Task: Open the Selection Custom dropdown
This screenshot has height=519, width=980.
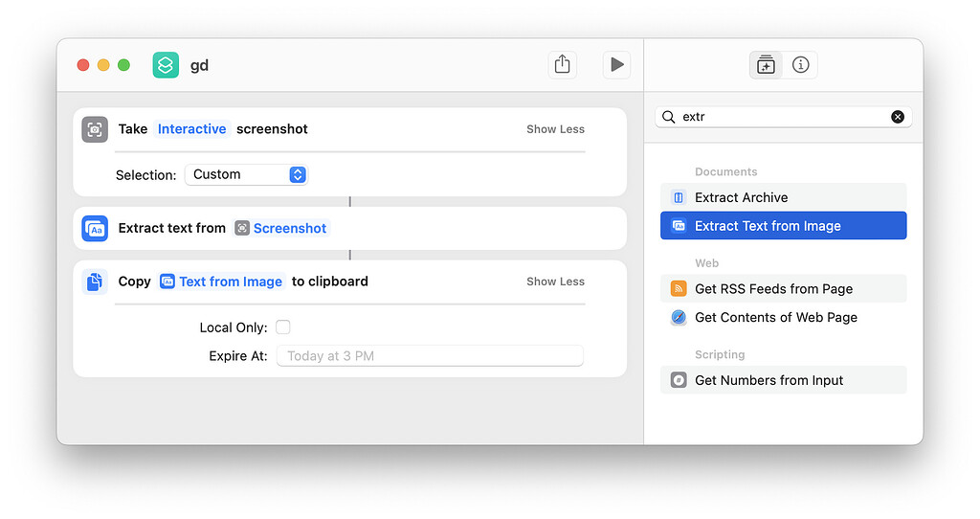Action: 246,174
